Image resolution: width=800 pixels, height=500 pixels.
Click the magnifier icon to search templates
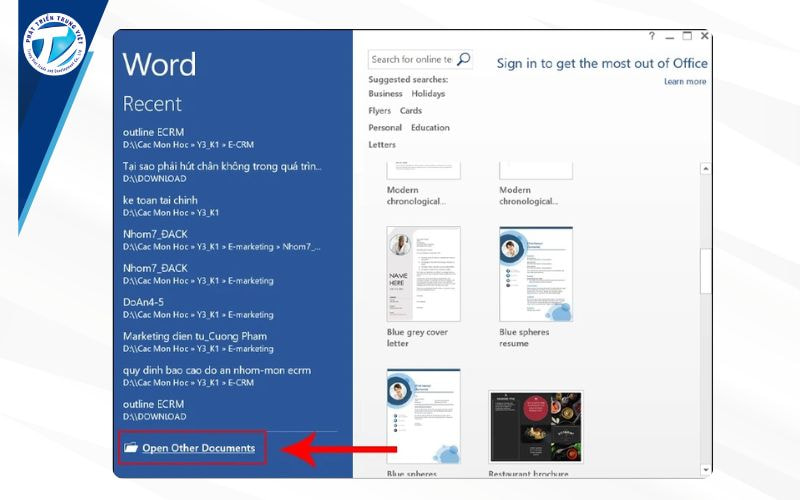click(x=463, y=60)
